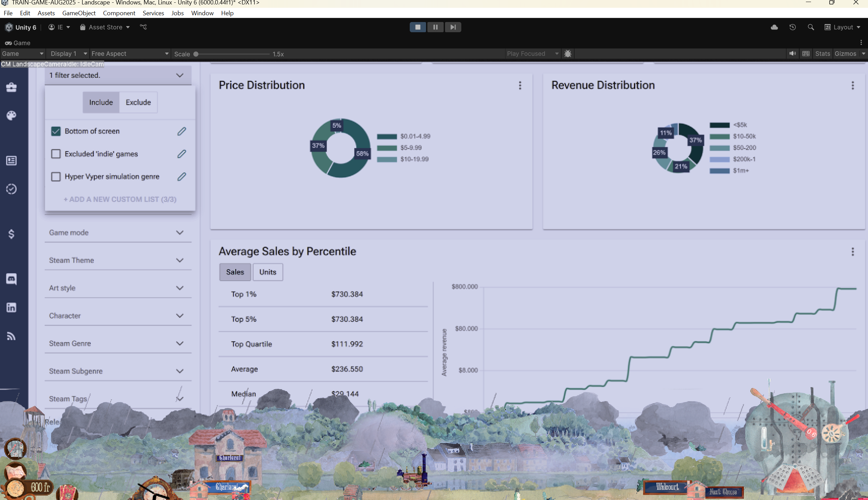Check Hyper Vyper simulation genre checkbox
Screen dimensions: 868x500
[x=56, y=177]
